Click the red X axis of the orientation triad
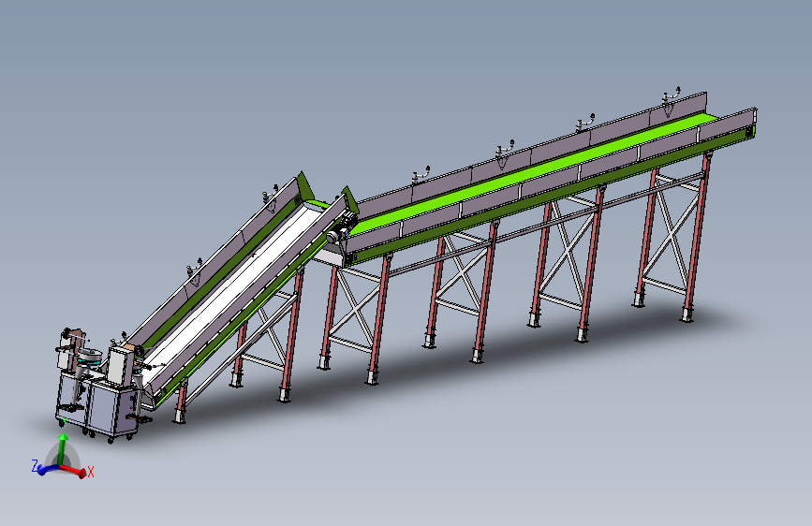812x526 pixels. point(74,470)
